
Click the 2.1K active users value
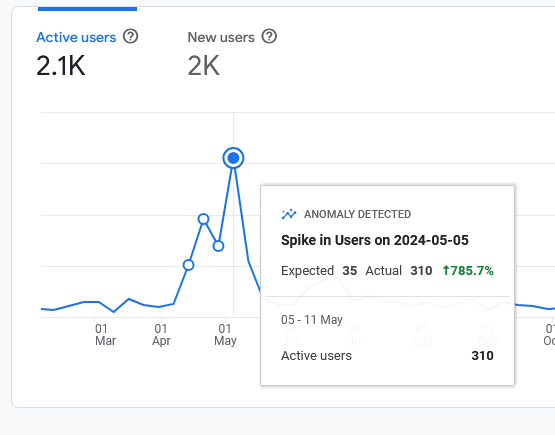(61, 66)
